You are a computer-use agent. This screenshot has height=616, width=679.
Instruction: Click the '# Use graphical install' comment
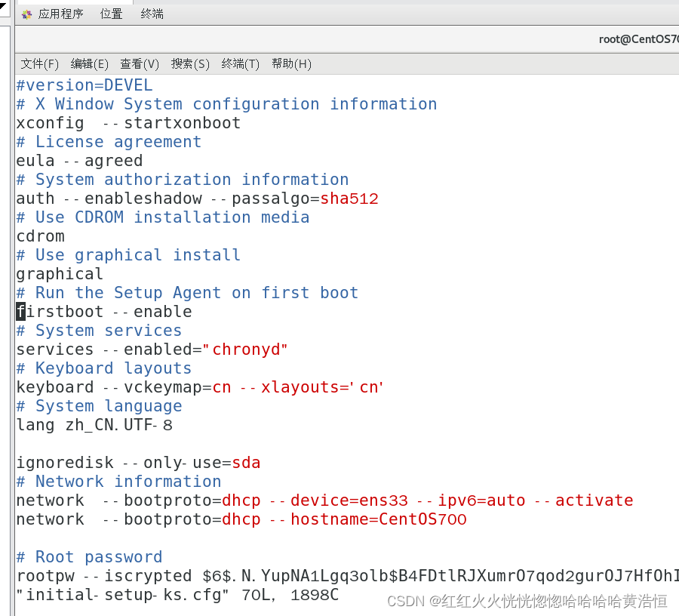[128, 255]
